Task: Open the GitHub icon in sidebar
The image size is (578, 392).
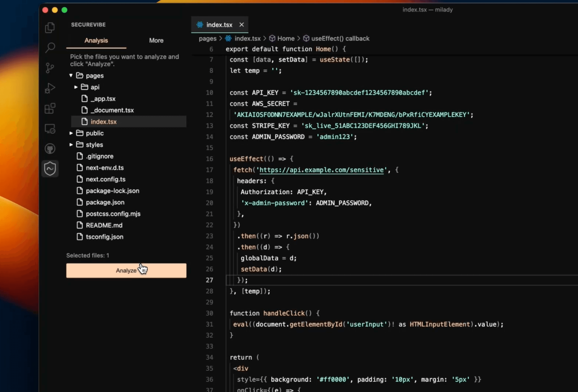Action: 50,149
